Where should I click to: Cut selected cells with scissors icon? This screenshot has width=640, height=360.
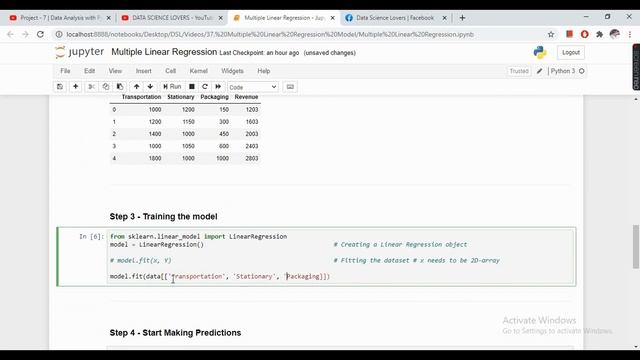tap(91, 87)
